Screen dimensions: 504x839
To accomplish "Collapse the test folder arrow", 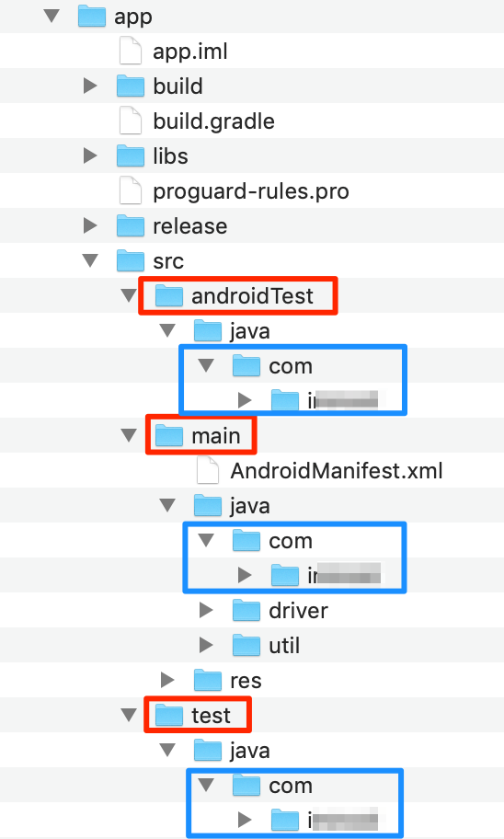I will click(129, 715).
